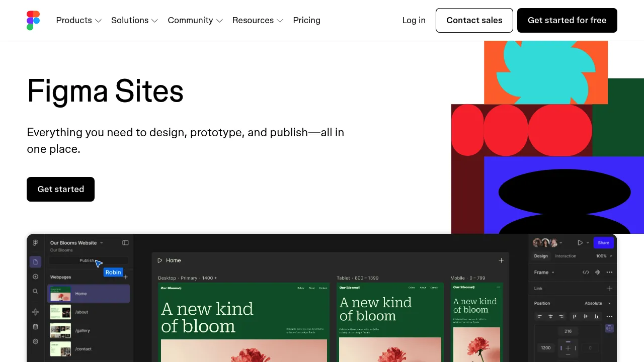Click the black Get started hero button
The image size is (644, 362).
click(60, 189)
